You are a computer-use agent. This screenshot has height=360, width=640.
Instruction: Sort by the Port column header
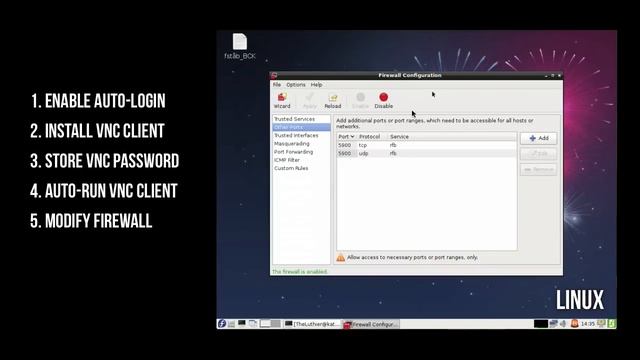tap(347, 136)
